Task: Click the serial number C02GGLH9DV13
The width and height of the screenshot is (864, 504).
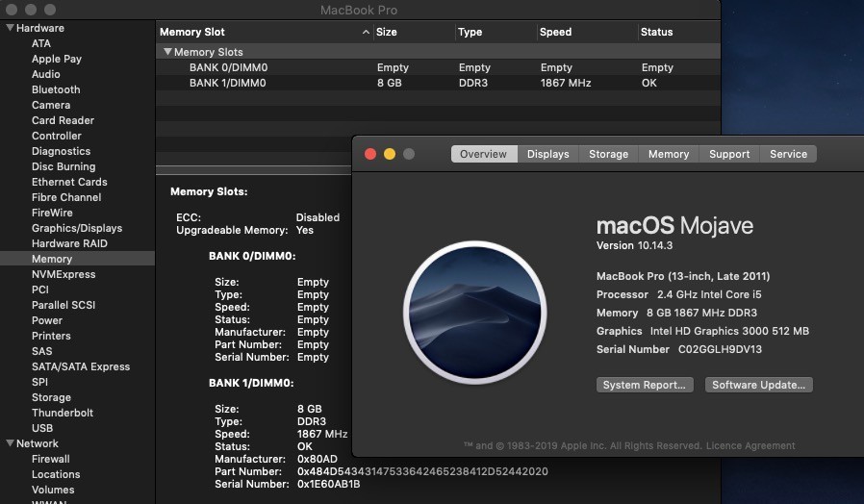Action: pyautogui.click(x=720, y=349)
